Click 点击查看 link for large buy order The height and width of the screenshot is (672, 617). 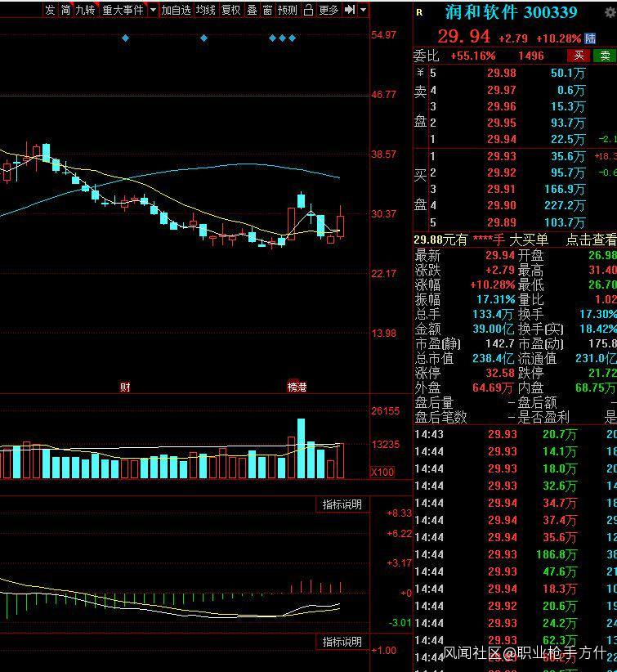(x=592, y=240)
